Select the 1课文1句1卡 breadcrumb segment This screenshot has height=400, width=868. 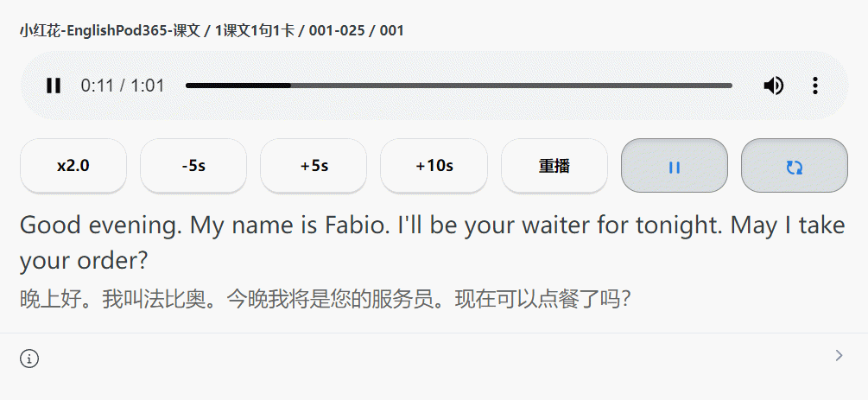coord(250,31)
